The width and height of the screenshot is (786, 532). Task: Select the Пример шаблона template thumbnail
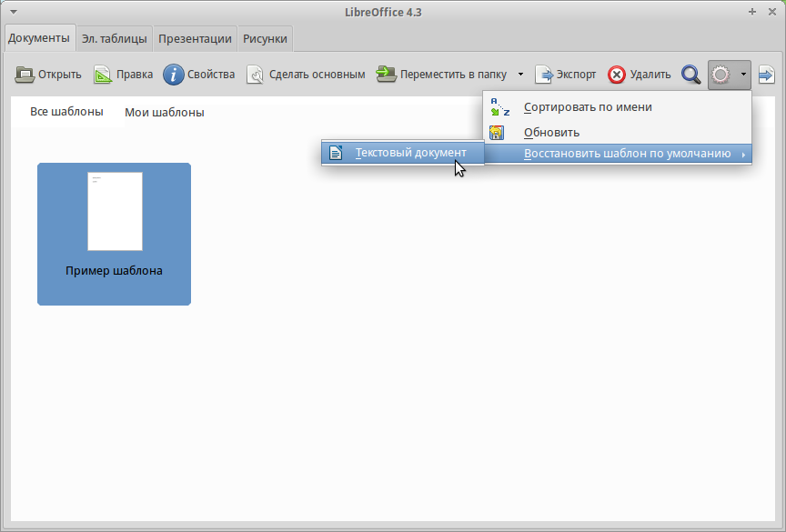(115, 234)
